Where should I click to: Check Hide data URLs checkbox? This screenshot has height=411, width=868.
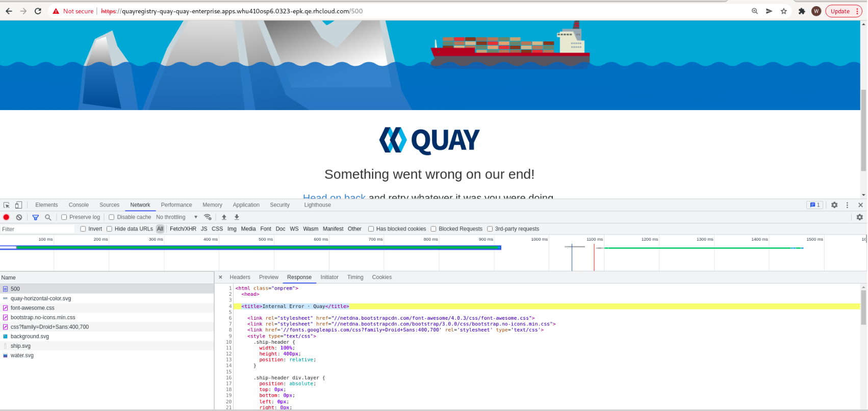click(x=109, y=229)
